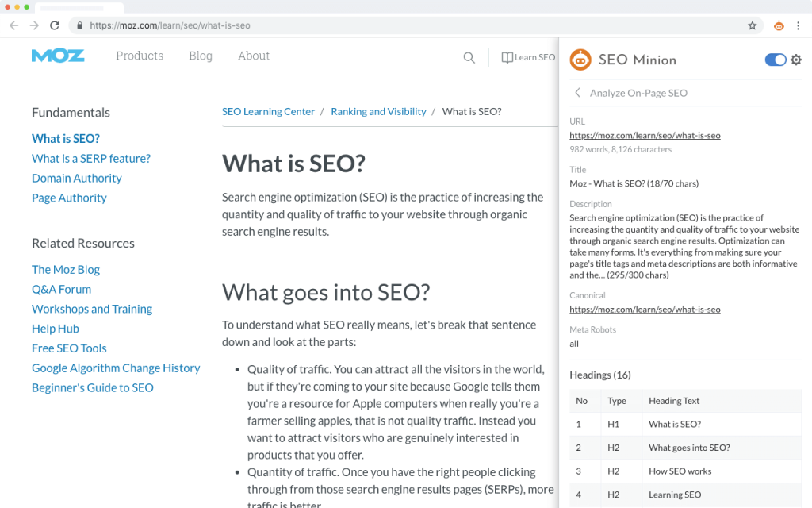812x508 pixels.
Task: Disable the SEO Minion extension toggle
Action: (x=775, y=60)
